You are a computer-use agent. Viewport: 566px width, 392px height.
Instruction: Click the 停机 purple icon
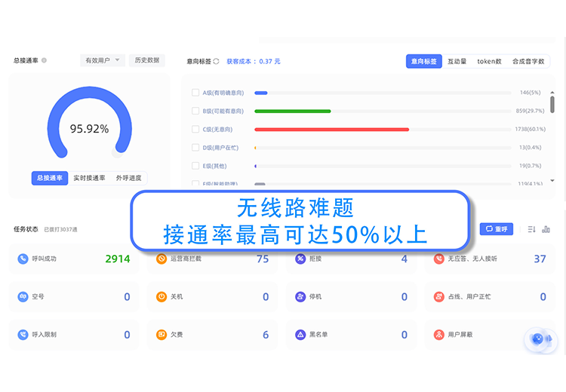tap(300, 297)
